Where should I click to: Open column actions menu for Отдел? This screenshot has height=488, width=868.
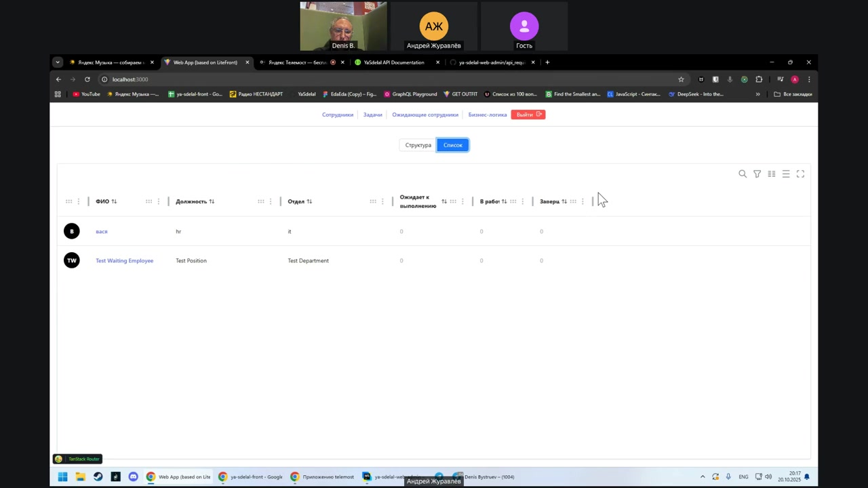point(382,201)
